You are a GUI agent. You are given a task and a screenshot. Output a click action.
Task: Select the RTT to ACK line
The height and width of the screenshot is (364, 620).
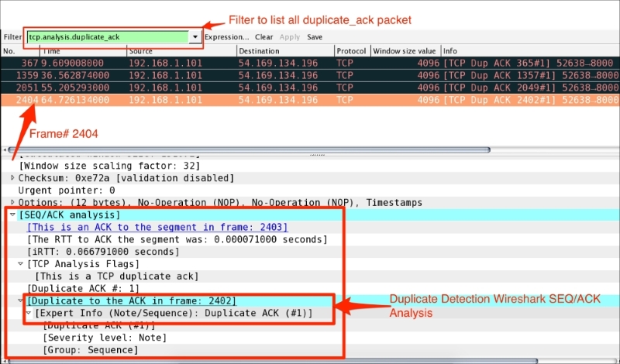pos(177,239)
